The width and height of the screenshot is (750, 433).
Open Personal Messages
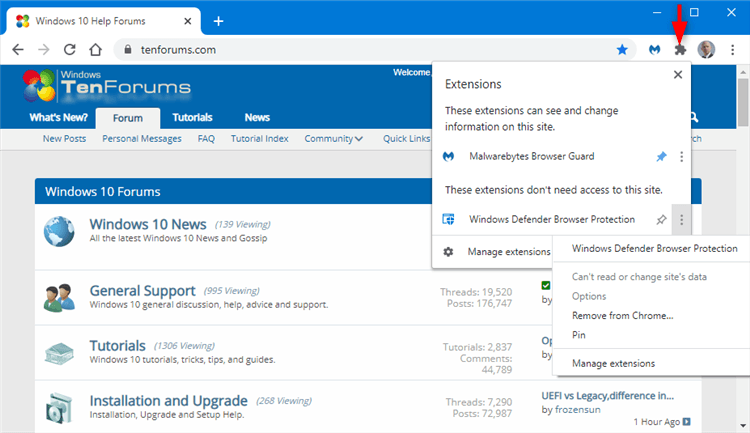[x=142, y=139]
